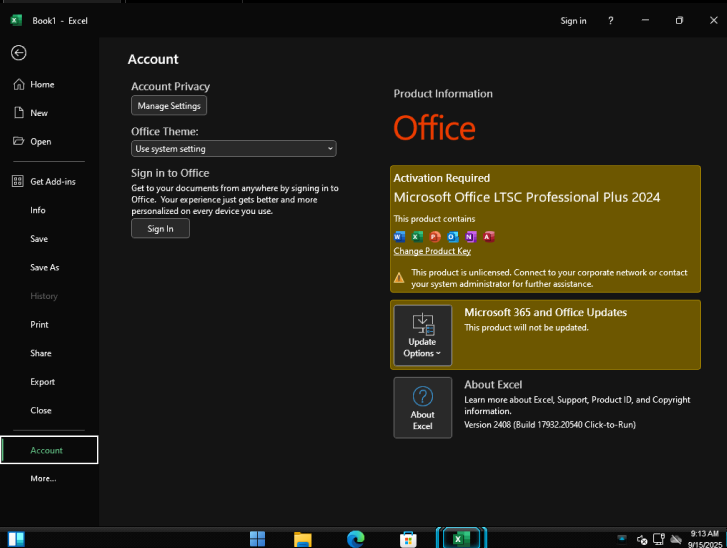
Task: Go back using the circled arrow icon
Action: pyautogui.click(x=19, y=53)
